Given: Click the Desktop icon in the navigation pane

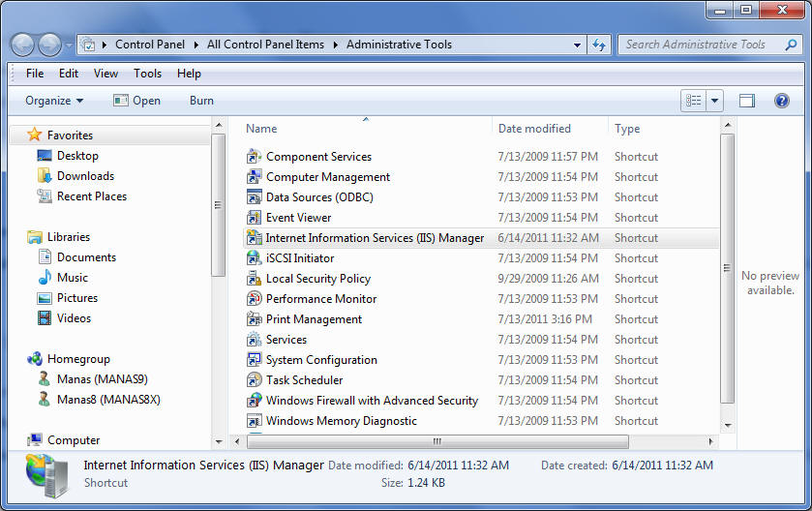Looking at the screenshot, I should [x=45, y=155].
